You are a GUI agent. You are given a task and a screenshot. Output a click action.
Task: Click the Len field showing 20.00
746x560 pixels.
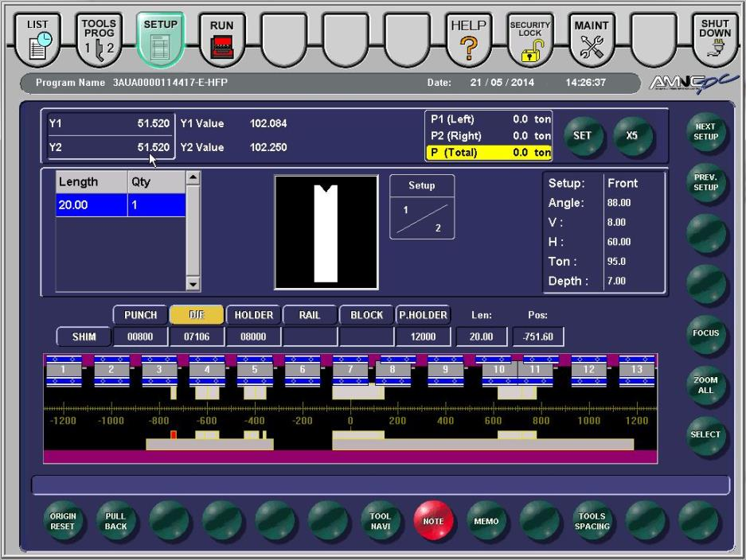[482, 336]
